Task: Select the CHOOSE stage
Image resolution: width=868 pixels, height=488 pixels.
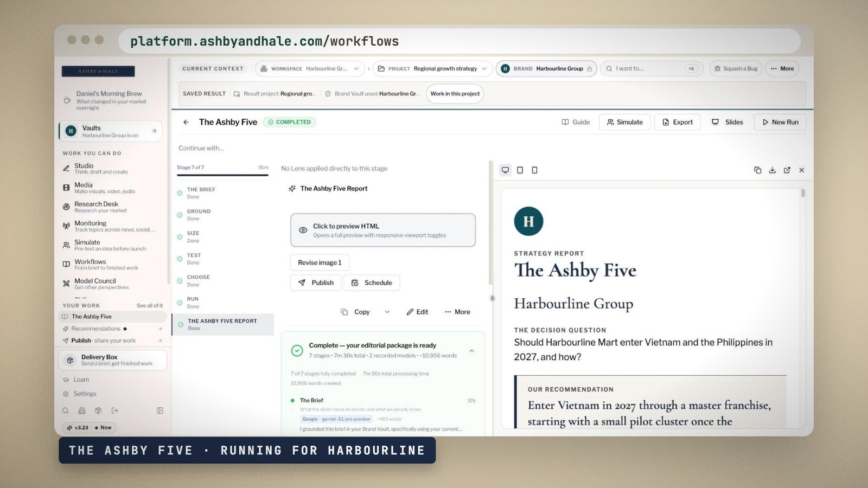Action: coord(222,281)
